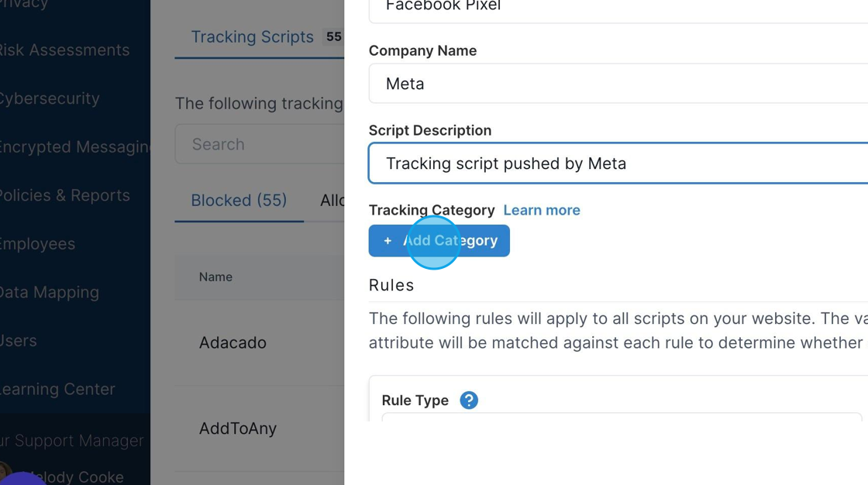Click the plus icon on Add Category
Screen dimensions: 868x485
pyautogui.click(x=387, y=241)
